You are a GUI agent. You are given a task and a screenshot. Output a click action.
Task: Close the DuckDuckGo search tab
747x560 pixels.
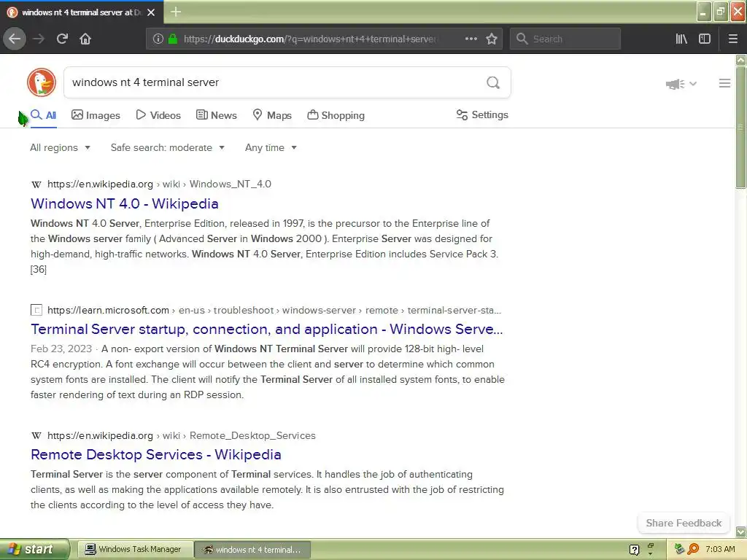151,12
